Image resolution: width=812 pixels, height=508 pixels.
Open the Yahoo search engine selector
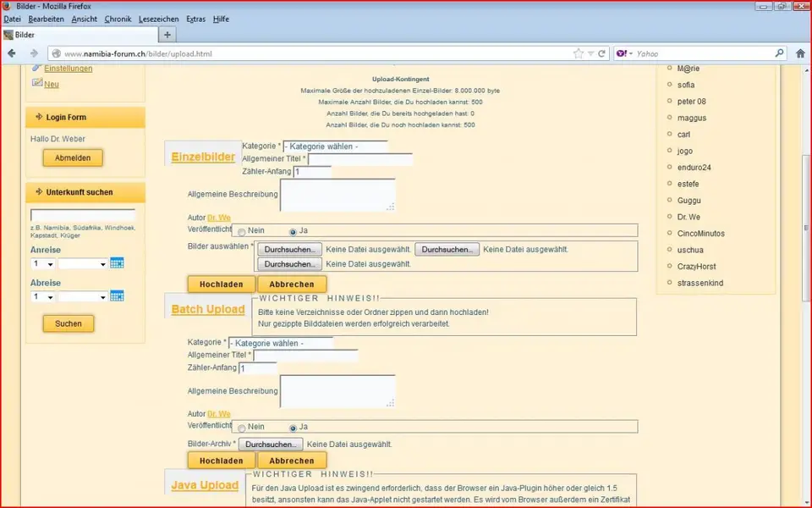click(624, 53)
